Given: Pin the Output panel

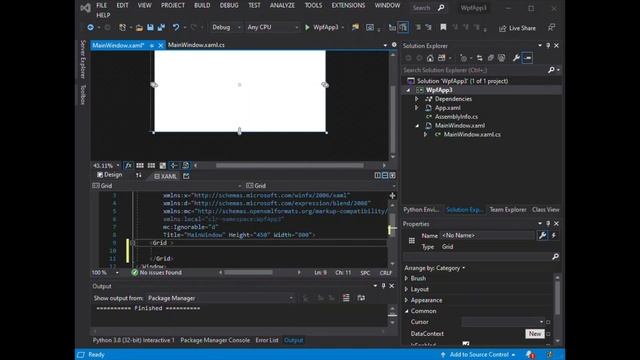Looking at the screenshot, I should 383,286.
